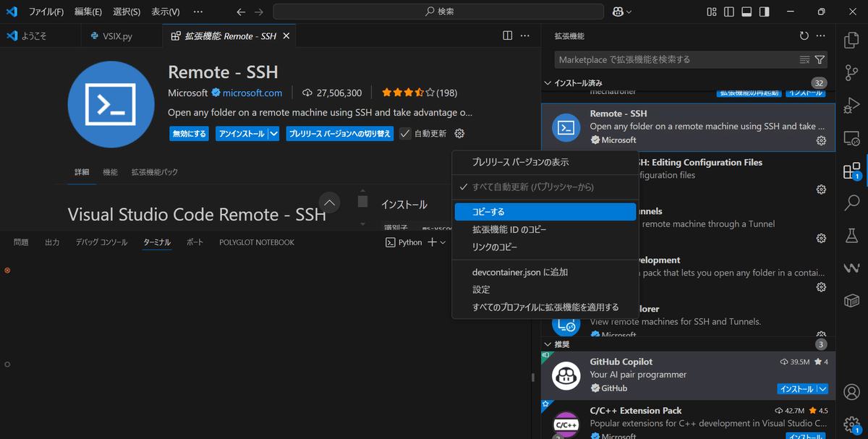
Task: Open the Remote Explorer view
Action: pyautogui.click(x=851, y=137)
